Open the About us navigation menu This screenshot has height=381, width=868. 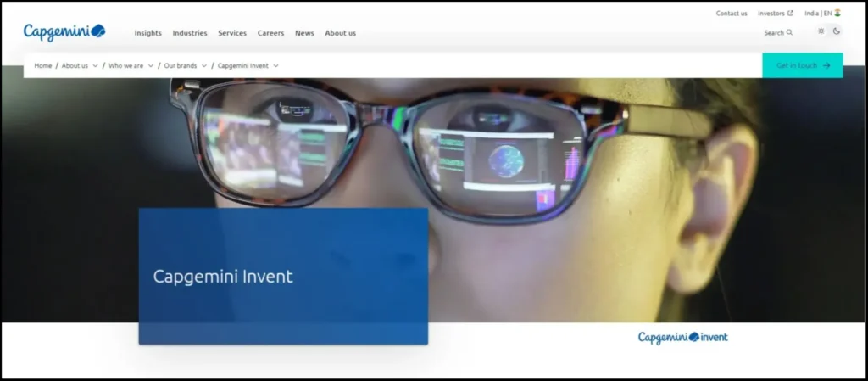(x=341, y=33)
